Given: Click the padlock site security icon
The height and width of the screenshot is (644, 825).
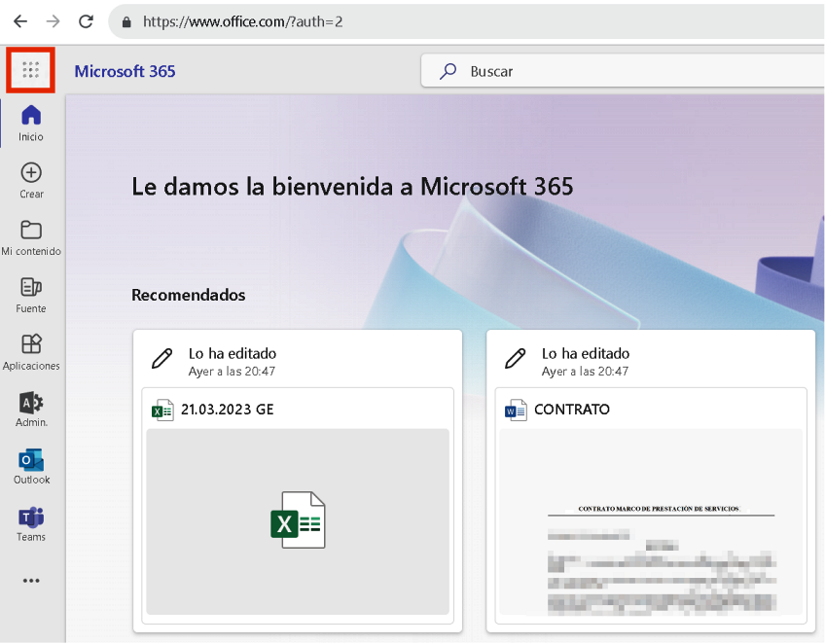Looking at the screenshot, I should pyautogui.click(x=126, y=22).
